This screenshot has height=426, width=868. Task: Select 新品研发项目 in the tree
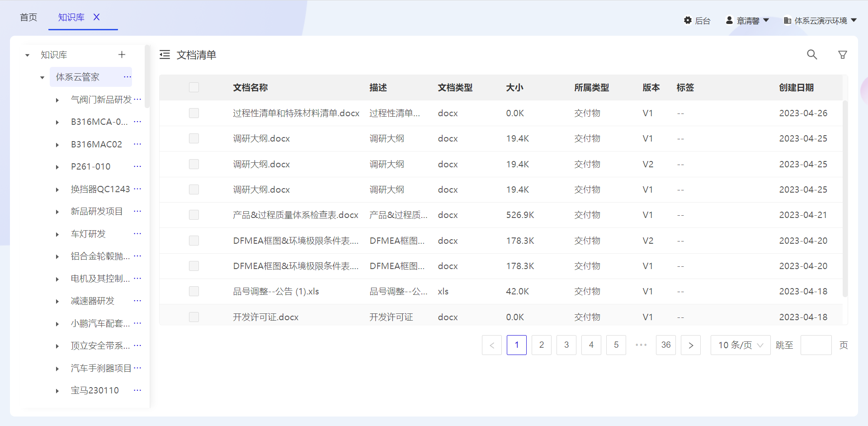click(x=97, y=211)
